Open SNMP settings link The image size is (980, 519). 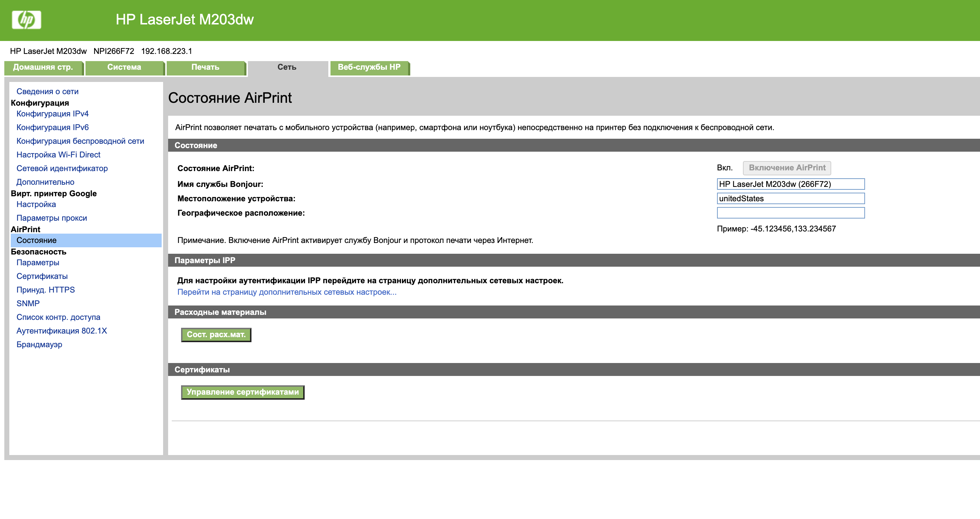coord(28,304)
